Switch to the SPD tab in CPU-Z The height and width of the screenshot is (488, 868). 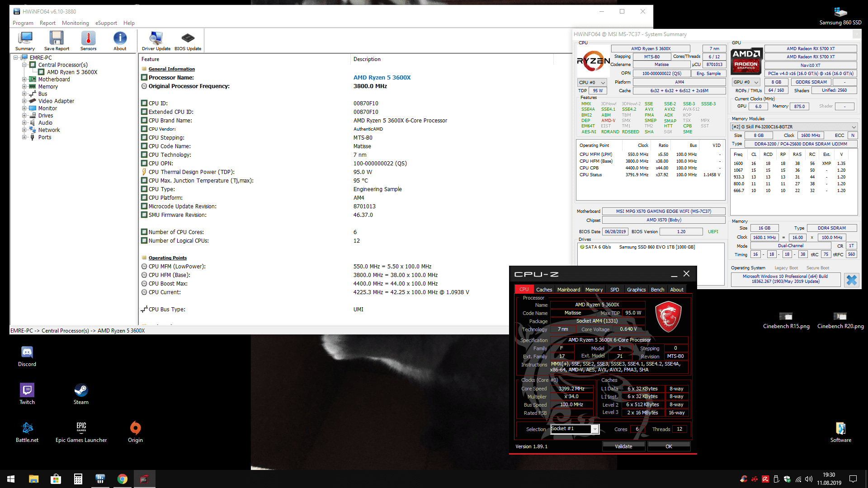(614, 290)
